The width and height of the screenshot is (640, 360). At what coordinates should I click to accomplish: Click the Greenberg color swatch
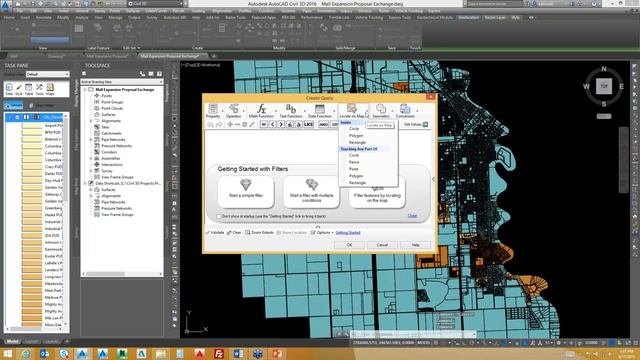[x=32, y=208]
